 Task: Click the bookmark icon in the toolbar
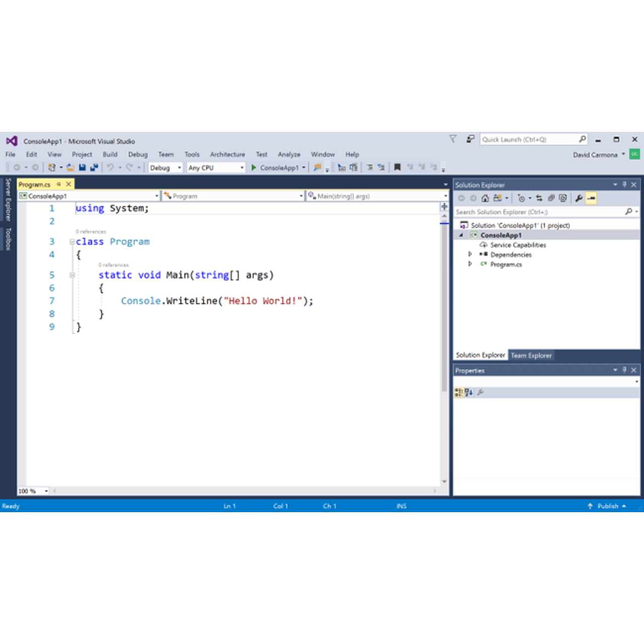click(397, 168)
